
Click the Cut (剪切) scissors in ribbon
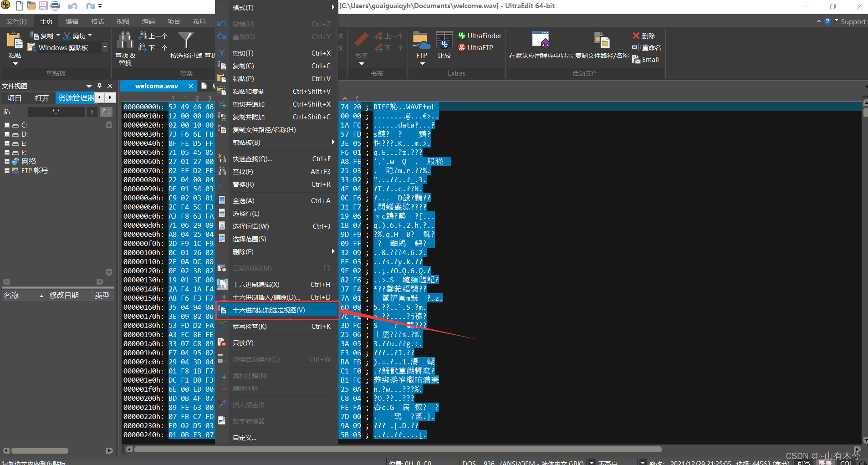click(77, 36)
